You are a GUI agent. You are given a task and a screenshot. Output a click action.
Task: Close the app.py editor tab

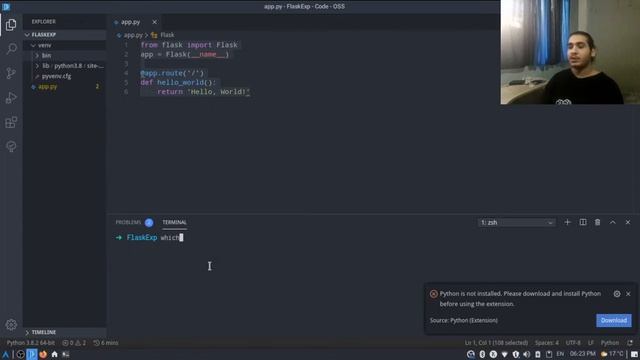(154, 22)
